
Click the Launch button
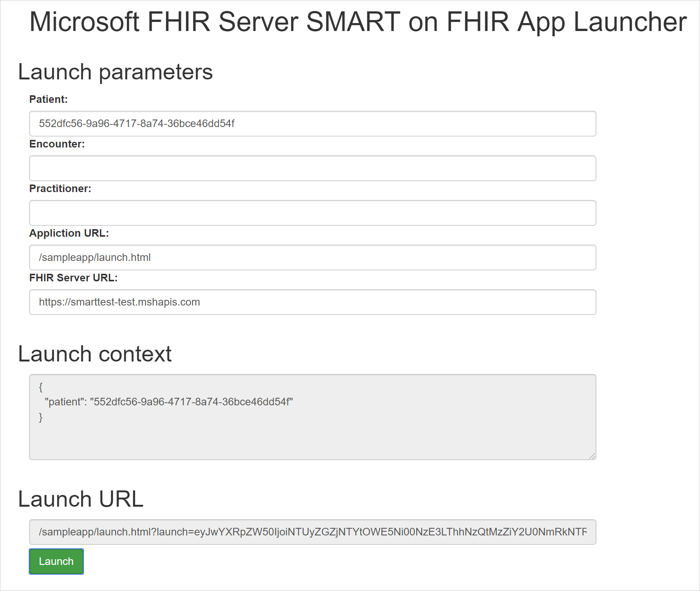click(56, 562)
